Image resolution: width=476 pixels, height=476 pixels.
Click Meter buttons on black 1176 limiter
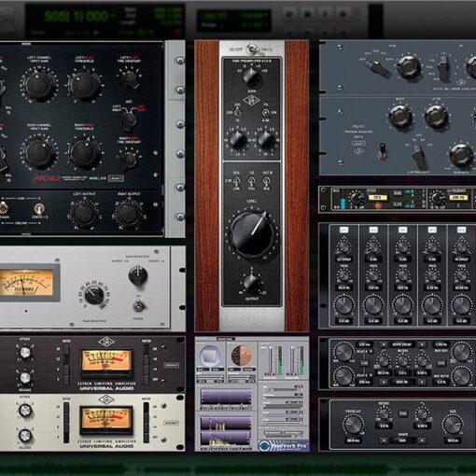pos(147,364)
